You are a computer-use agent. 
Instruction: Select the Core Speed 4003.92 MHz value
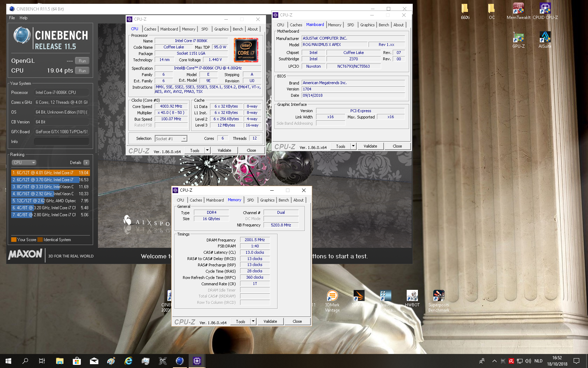coord(171,106)
